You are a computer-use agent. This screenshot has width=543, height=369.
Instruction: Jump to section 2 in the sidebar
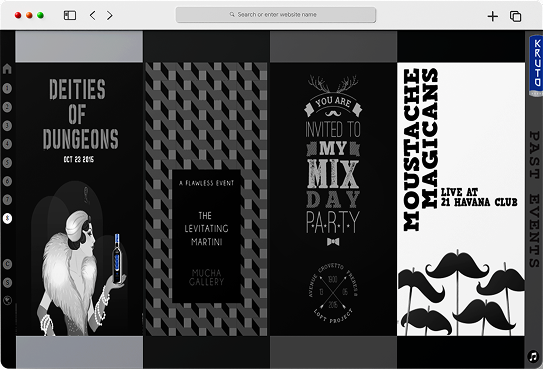pos(7,107)
